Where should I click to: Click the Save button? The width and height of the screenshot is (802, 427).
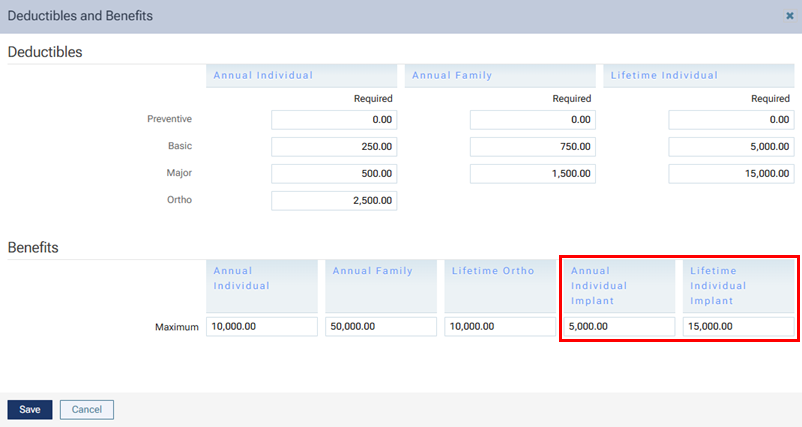tap(29, 409)
